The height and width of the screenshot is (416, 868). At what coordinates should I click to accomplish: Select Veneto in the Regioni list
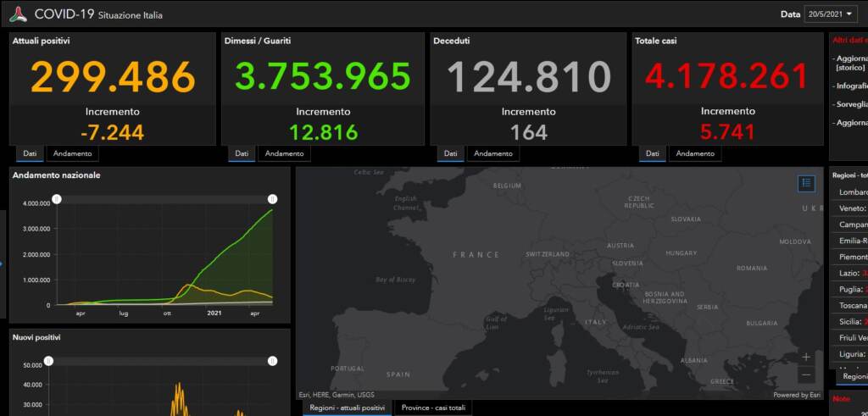coord(851,208)
